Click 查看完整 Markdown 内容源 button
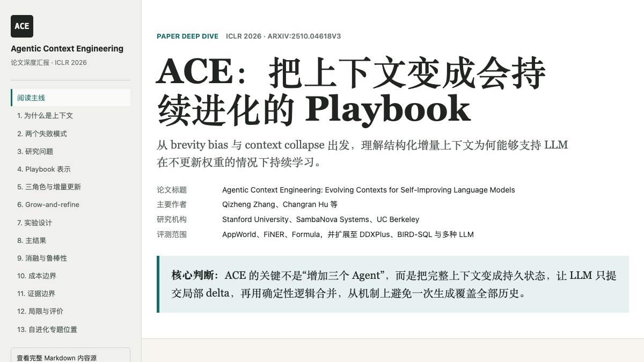Viewport: 644px width, 362px height. (x=70, y=357)
